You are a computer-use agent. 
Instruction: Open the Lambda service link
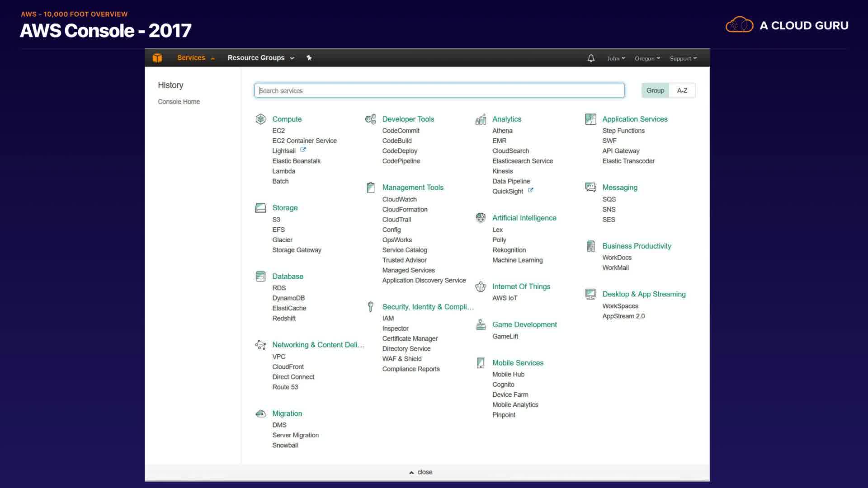pos(283,171)
